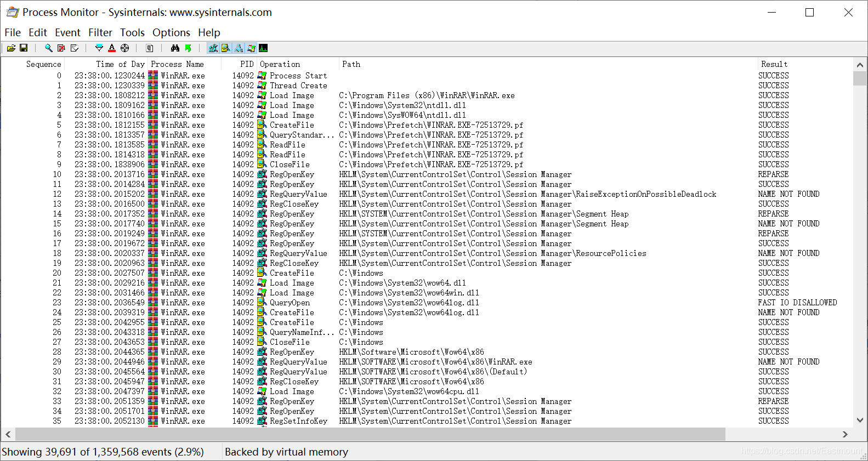This screenshot has height=461, width=868.
Task: Open the Options menu
Action: 171,32
